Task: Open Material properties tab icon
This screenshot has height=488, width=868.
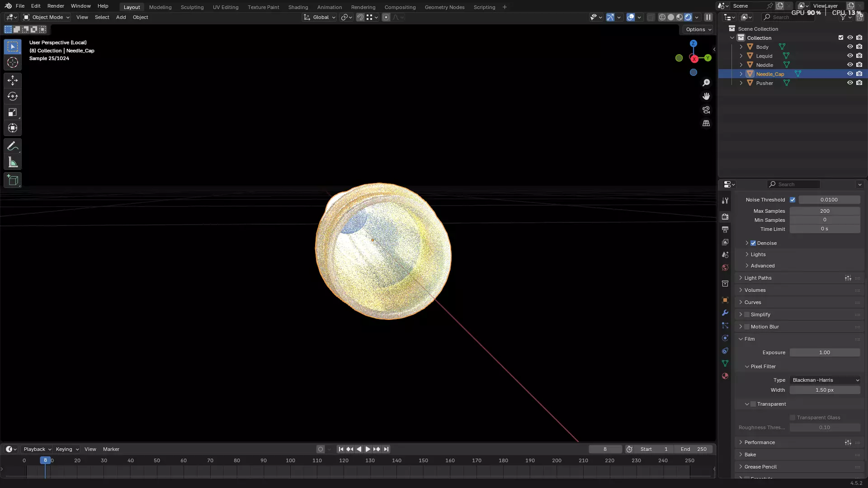Action: [725, 376]
